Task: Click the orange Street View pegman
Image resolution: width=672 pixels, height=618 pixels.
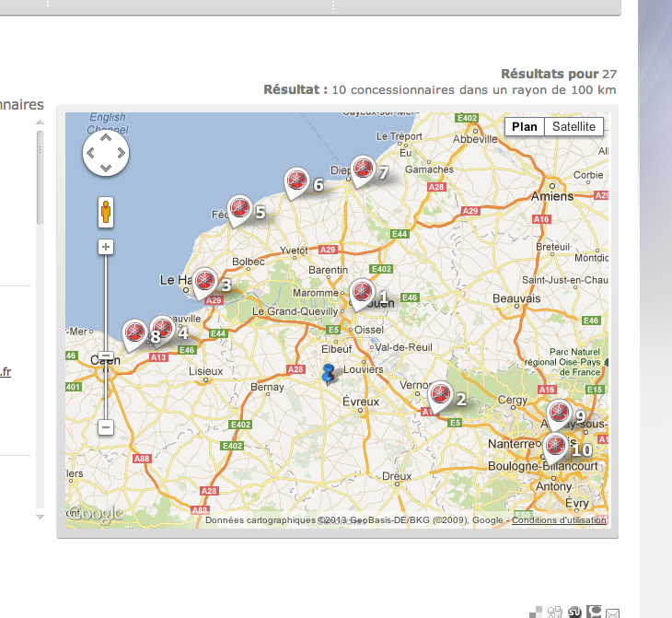Action: tap(106, 213)
